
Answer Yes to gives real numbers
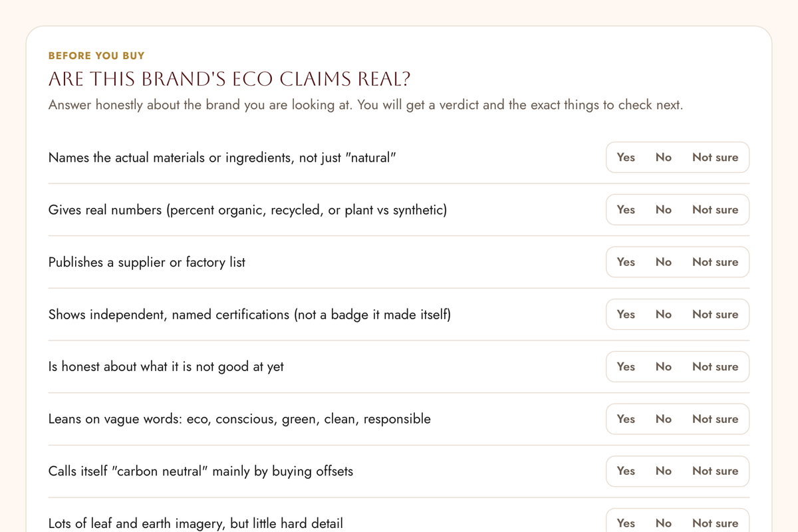click(x=626, y=209)
